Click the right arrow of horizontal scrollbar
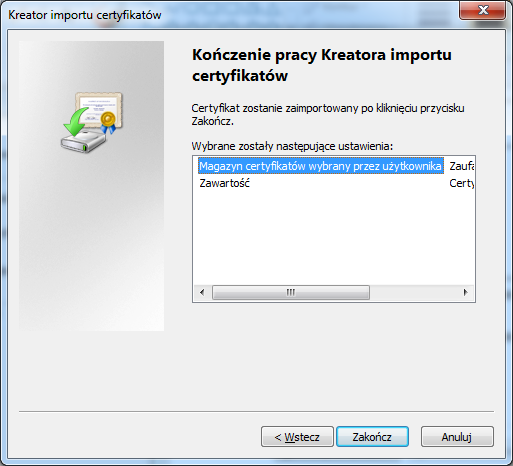 coord(466,292)
